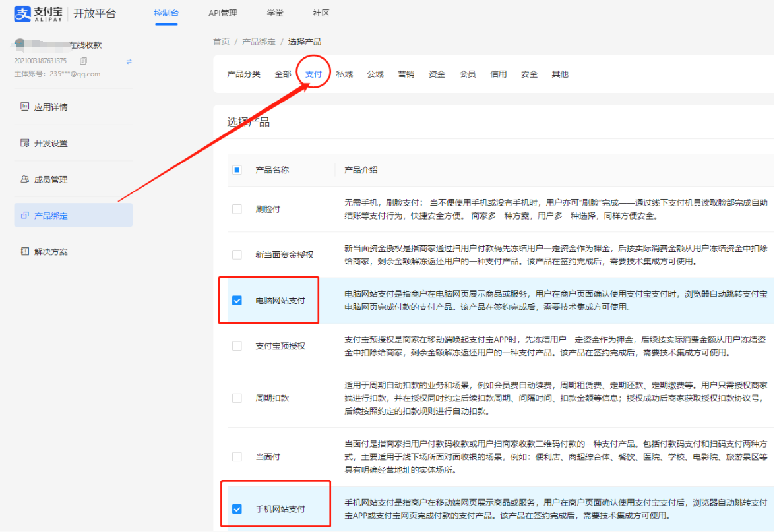Uncheck the 手机网站支付 checkbox
Screen dimensions: 775x532
pos(237,509)
